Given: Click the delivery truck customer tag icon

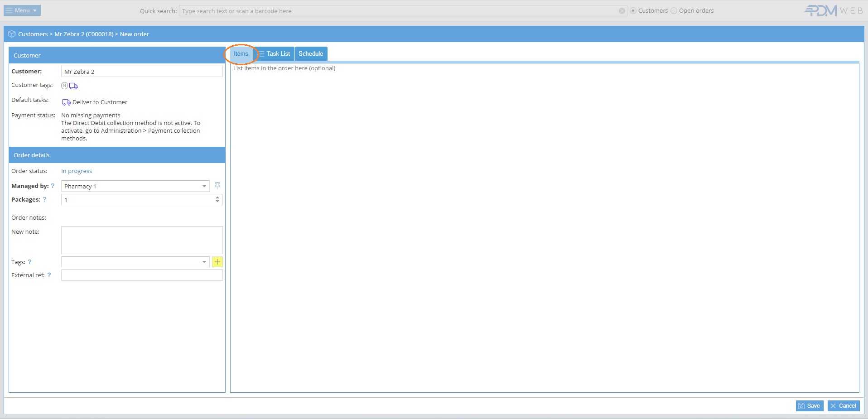Looking at the screenshot, I should pos(73,86).
